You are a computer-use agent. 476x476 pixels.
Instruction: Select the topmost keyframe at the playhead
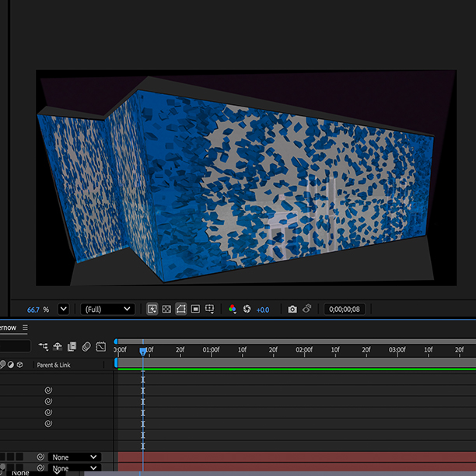(x=143, y=379)
